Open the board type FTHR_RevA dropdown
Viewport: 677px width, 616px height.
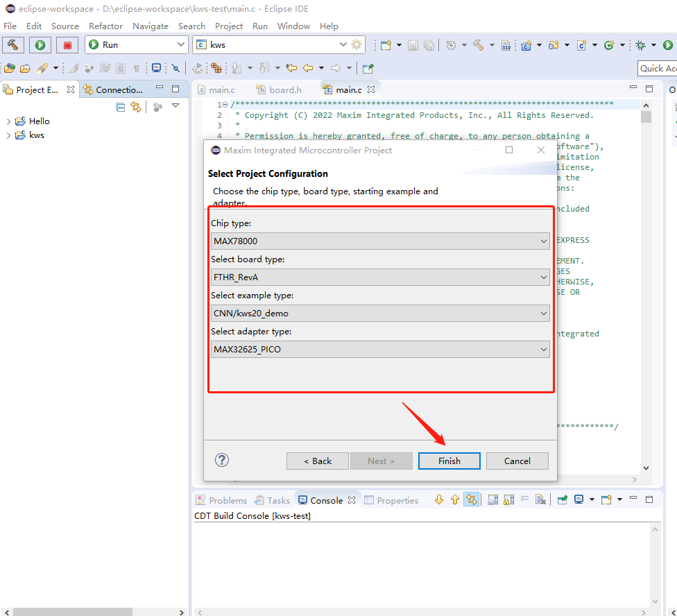click(380, 277)
